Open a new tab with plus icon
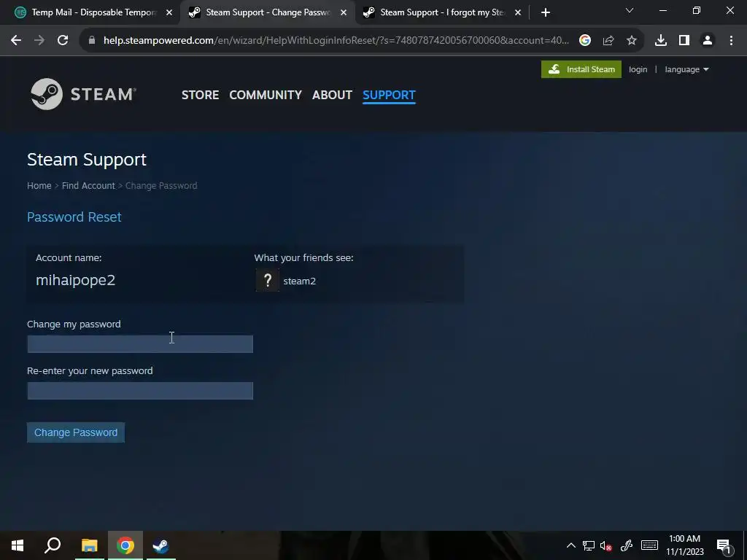Viewport: 747px width, 560px height. point(546,12)
